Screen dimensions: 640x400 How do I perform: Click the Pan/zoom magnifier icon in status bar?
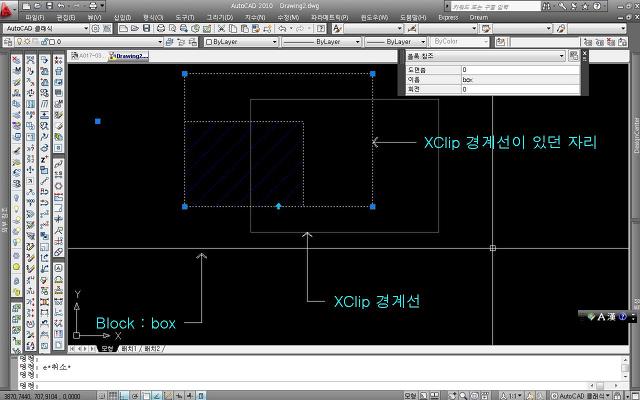tap(463, 396)
